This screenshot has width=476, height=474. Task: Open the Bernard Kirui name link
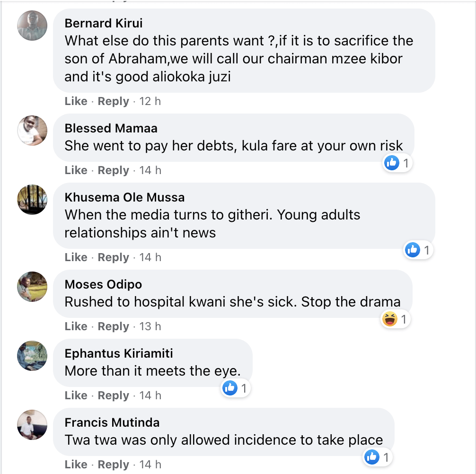click(104, 23)
